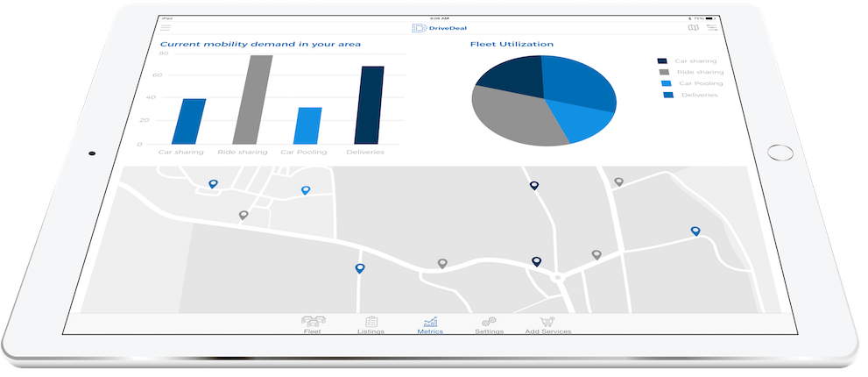Tap the gray pin left of the roundabout navy pin
The width and height of the screenshot is (868, 377).
click(x=441, y=264)
